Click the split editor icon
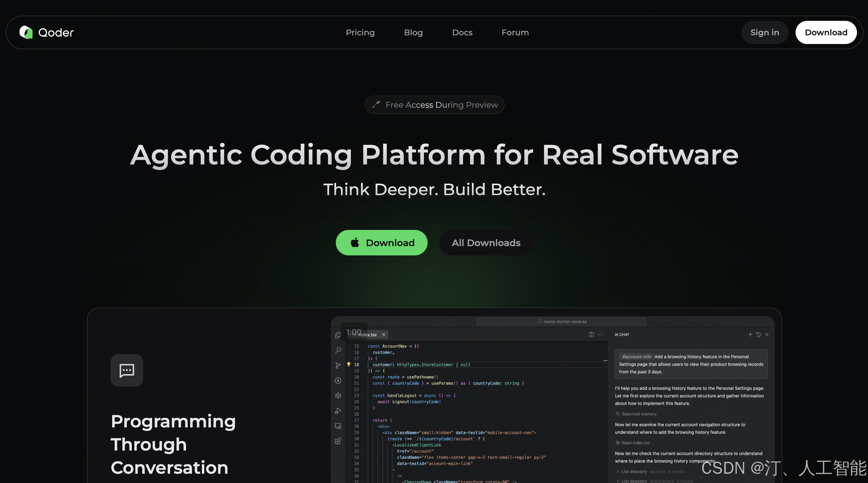 591,334
